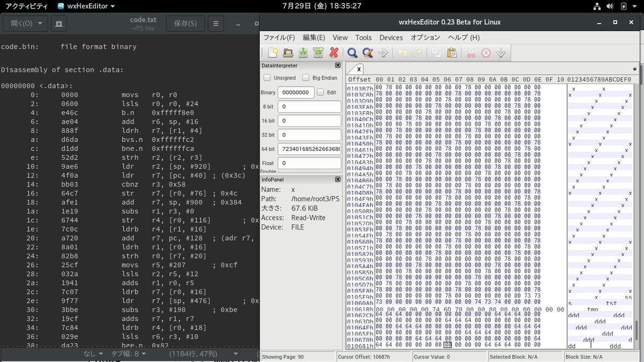The height and width of the screenshot is (362, 644).
Task: Click the 保存(S) save button
Action: pos(185,24)
